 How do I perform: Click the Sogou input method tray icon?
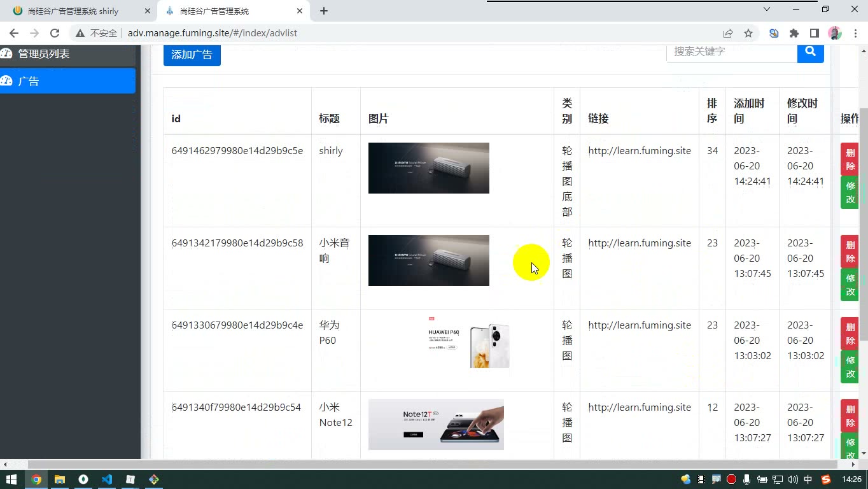click(x=826, y=479)
